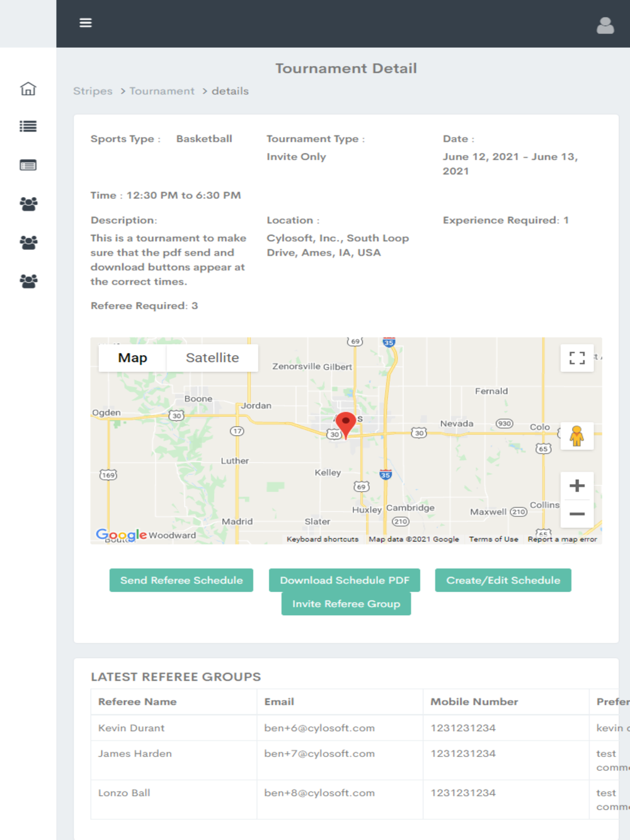
Task: Open the list icon in the sidebar
Action: (x=28, y=127)
